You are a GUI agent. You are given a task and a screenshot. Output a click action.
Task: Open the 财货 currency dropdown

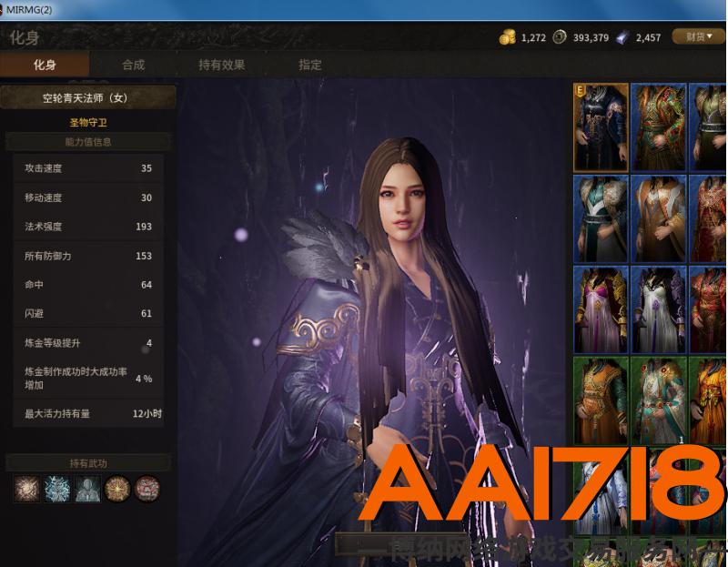point(698,36)
